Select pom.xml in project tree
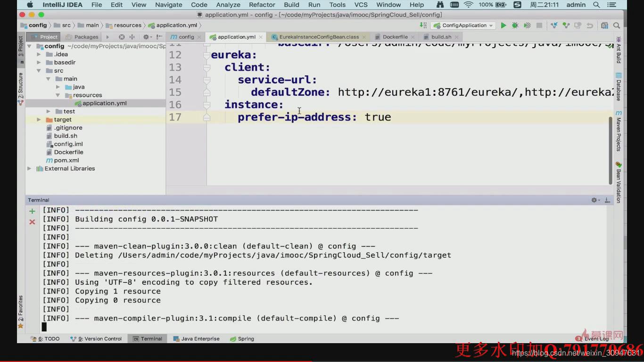 click(66, 160)
